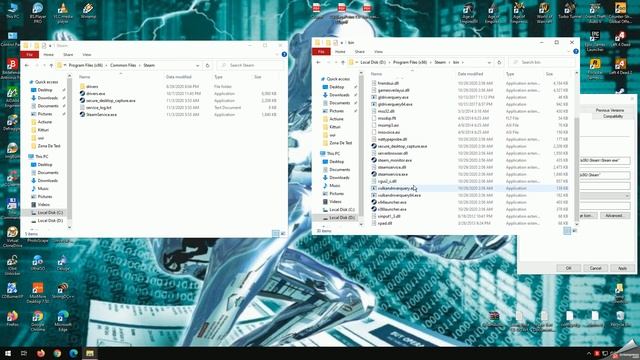Open help in the bin window ribbon
This screenshot has height=360, width=640.
pos(576,51)
